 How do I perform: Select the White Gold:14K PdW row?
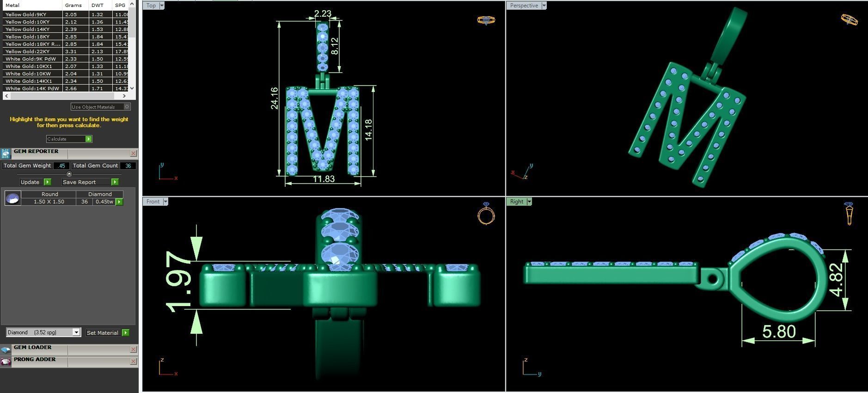(66, 88)
